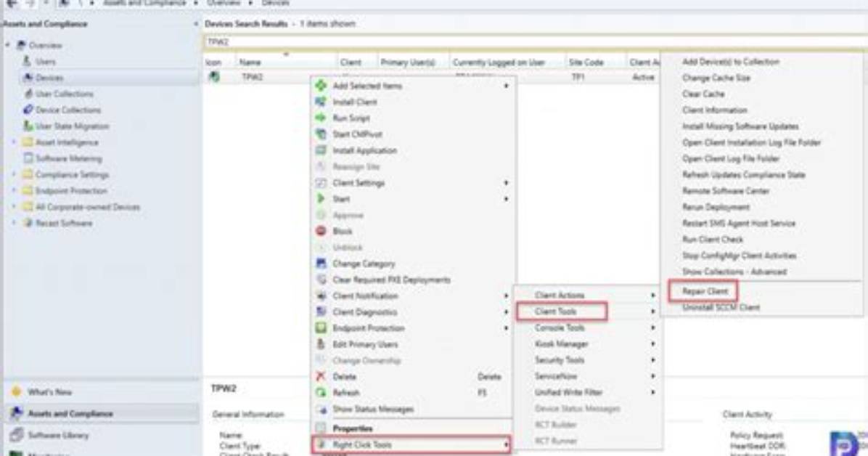Screen dimensions: 868x456
Task: Click the Install Client icon
Action: 321,102
